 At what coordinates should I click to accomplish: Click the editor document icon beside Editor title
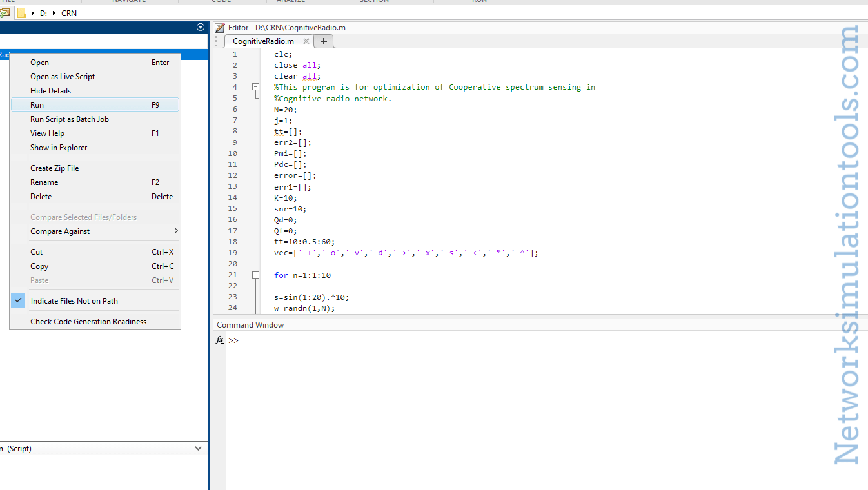click(x=221, y=28)
